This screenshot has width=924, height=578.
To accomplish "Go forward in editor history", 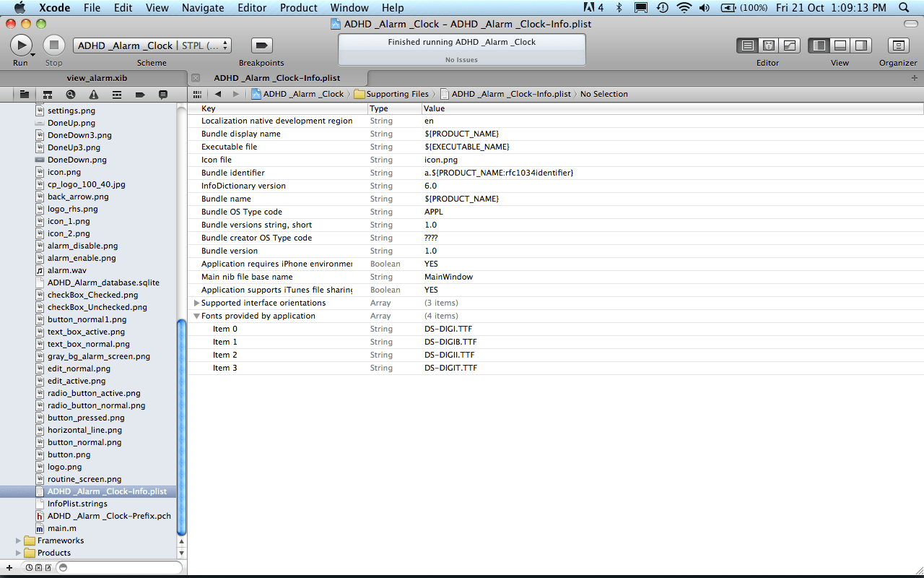I will (x=235, y=94).
